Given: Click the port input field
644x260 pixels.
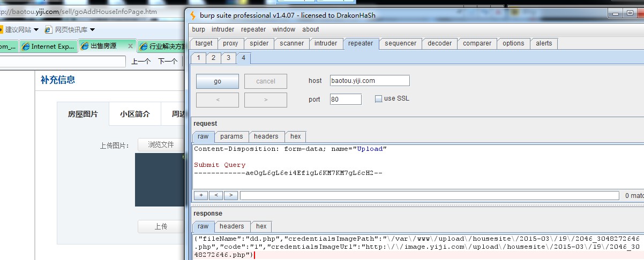Looking at the screenshot, I should coord(346,99).
